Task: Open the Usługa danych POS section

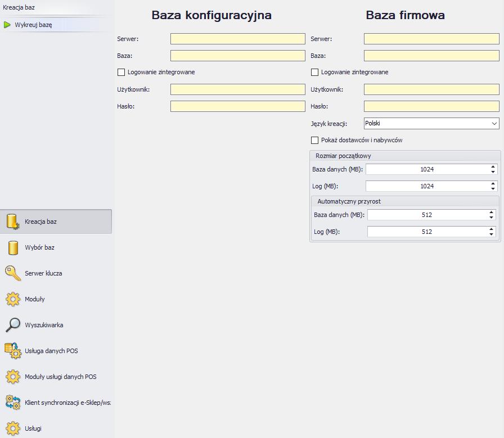Action: click(x=56, y=351)
